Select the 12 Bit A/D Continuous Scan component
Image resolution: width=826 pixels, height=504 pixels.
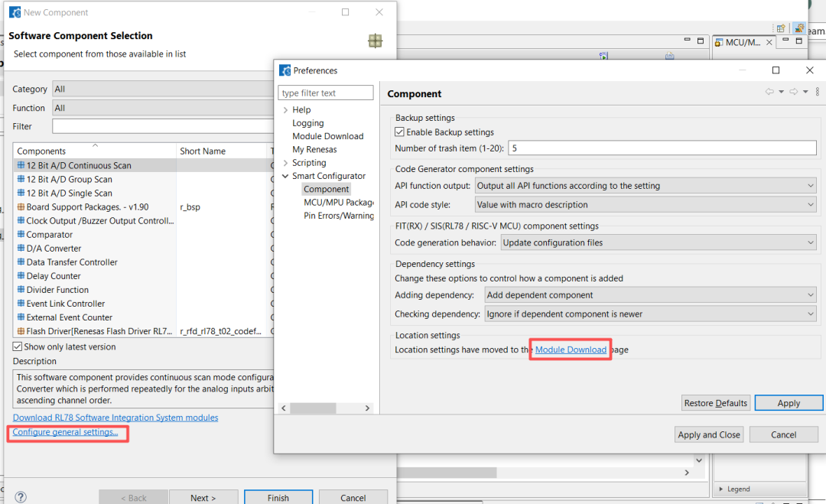pyautogui.click(x=79, y=165)
